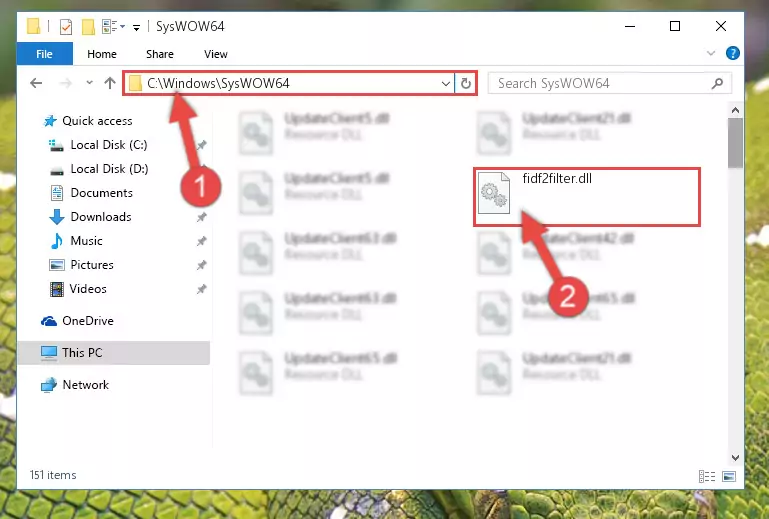Maximize the SysWOW64 window
Screen dimensions: 769x519
click(x=675, y=26)
